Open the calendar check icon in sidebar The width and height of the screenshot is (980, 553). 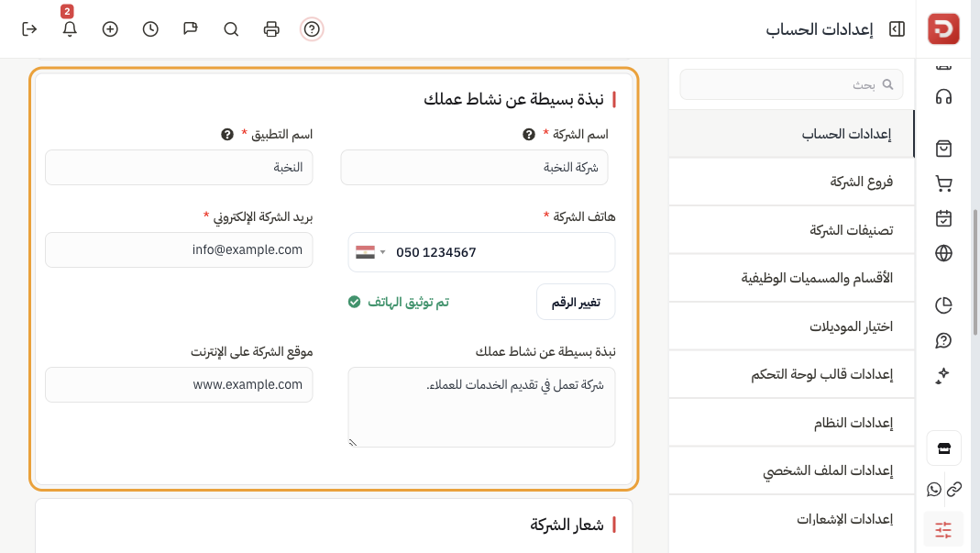pos(943,218)
